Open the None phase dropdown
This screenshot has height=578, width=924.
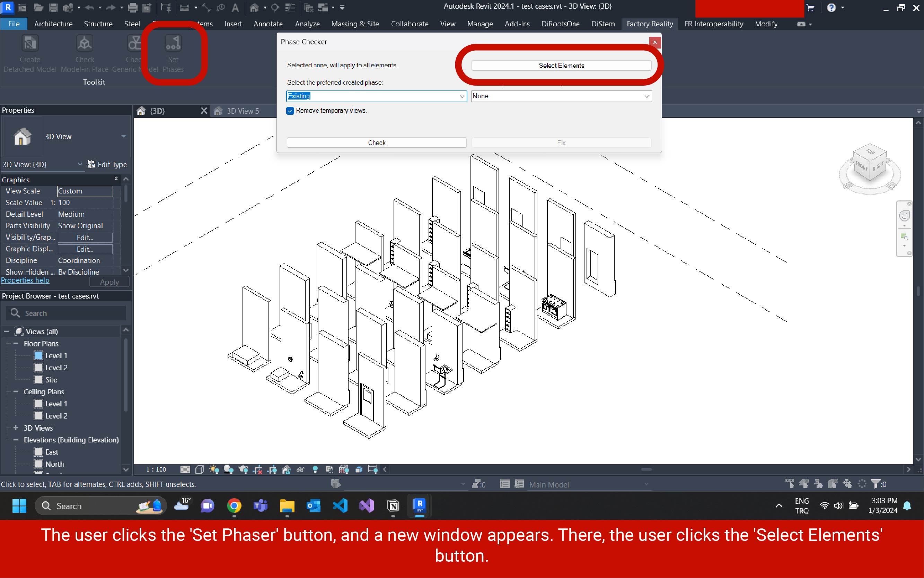(x=646, y=96)
